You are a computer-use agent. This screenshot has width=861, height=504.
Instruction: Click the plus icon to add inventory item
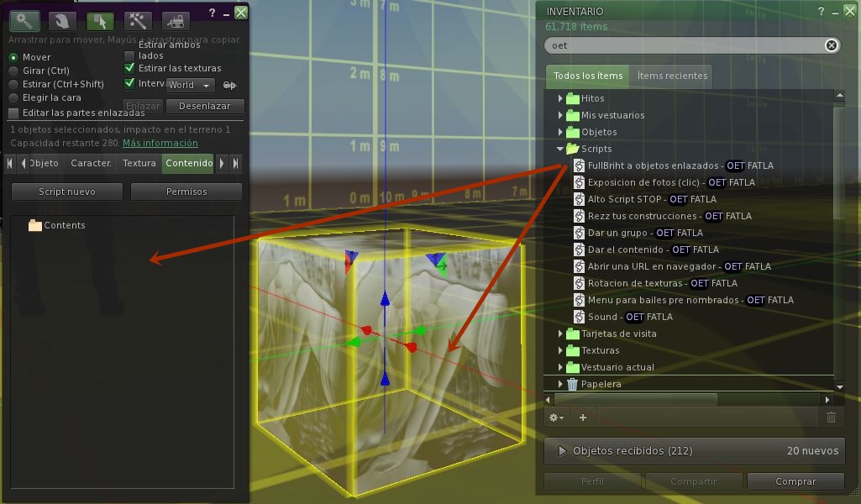582,417
